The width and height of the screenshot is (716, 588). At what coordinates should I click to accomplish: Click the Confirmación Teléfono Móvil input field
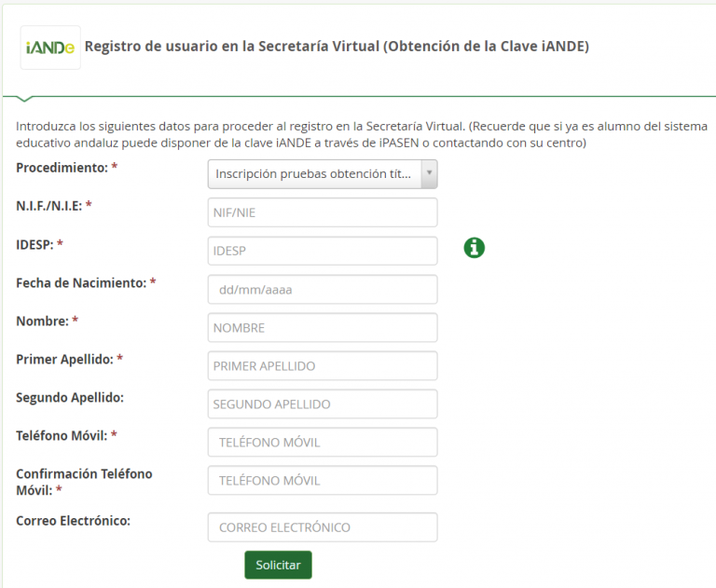[x=322, y=481]
